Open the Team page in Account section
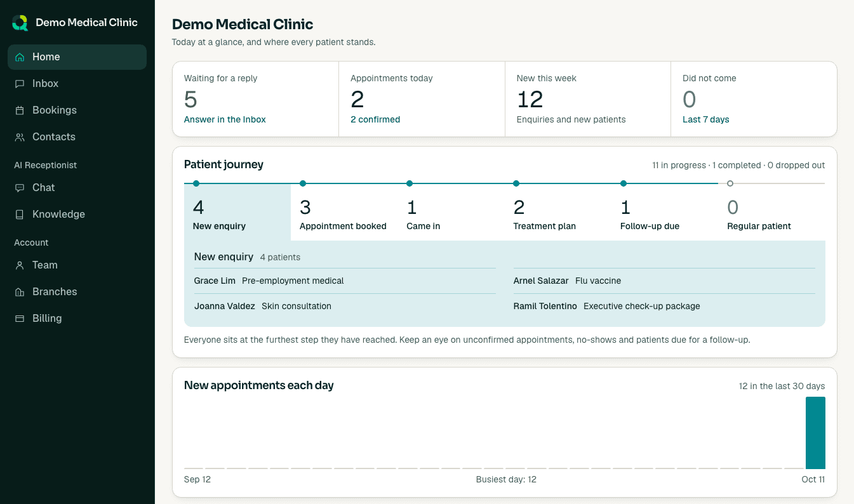854x504 pixels. click(77, 265)
